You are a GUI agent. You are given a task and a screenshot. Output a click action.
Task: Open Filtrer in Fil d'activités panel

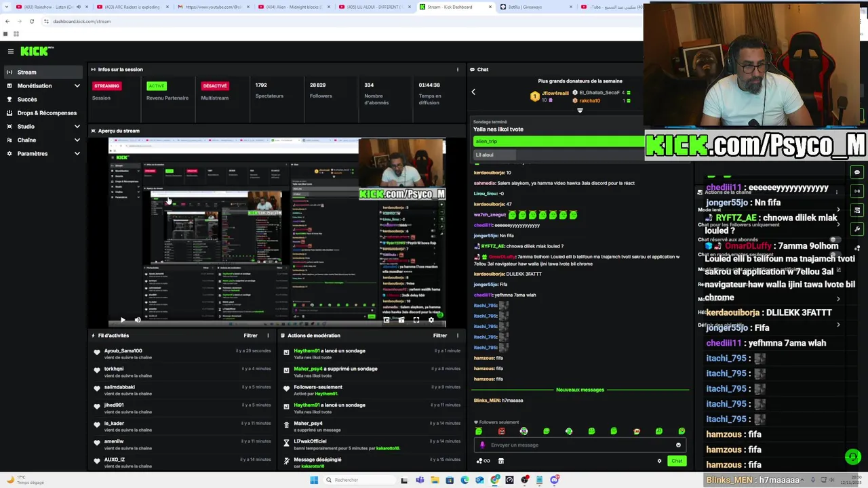(x=250, y=335)
